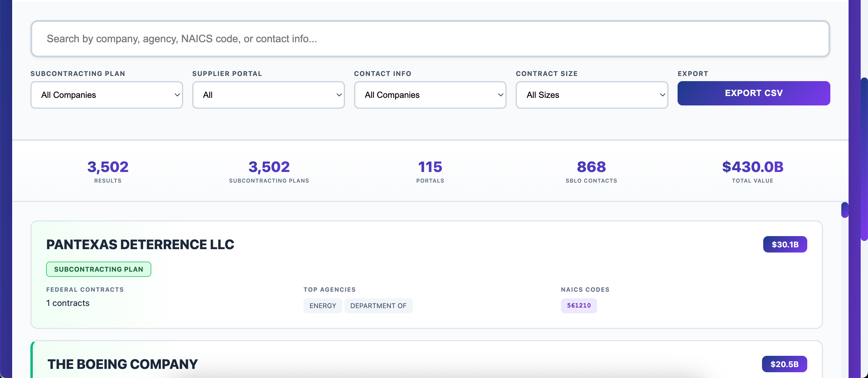Click NAICS code 561210 tag

point(579,305)
